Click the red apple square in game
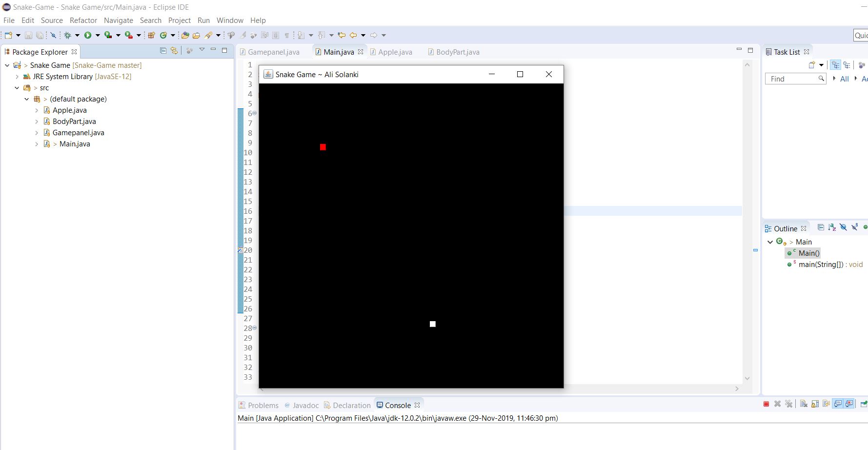The width and height of the screenshot is (868, 450). point(323,147)
